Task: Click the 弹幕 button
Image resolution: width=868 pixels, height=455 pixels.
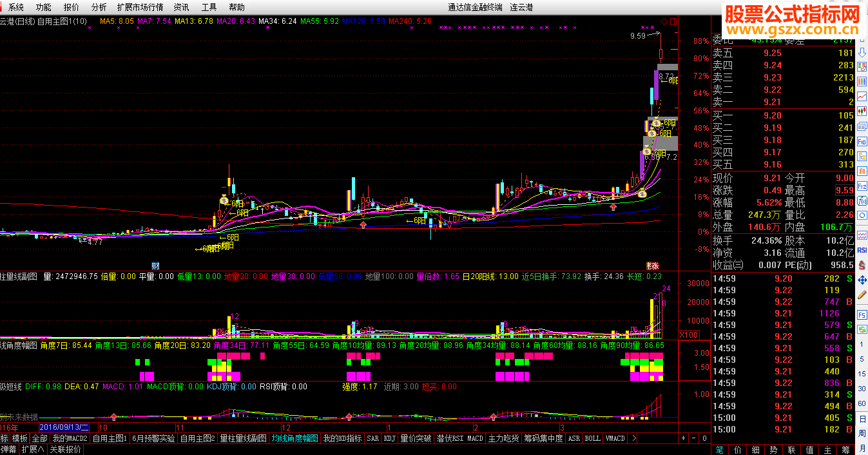Action: pyautogui.click(x=9, y=450)
